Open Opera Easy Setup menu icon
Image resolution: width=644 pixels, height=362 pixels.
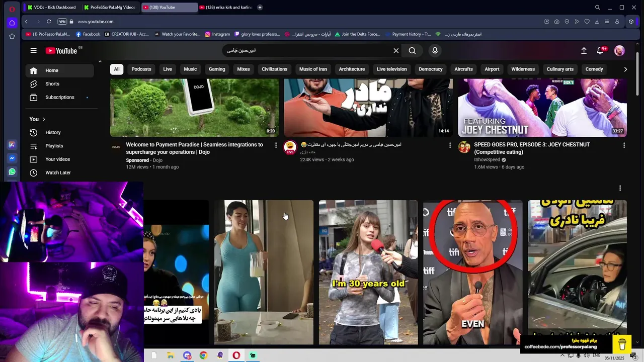click(x=607, y=22)
